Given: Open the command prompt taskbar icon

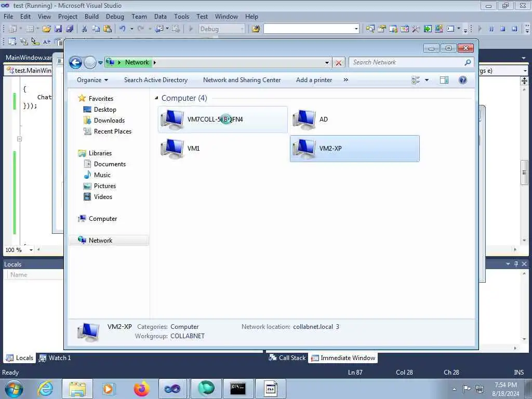Looking at the screenshot, I should 238,389.
